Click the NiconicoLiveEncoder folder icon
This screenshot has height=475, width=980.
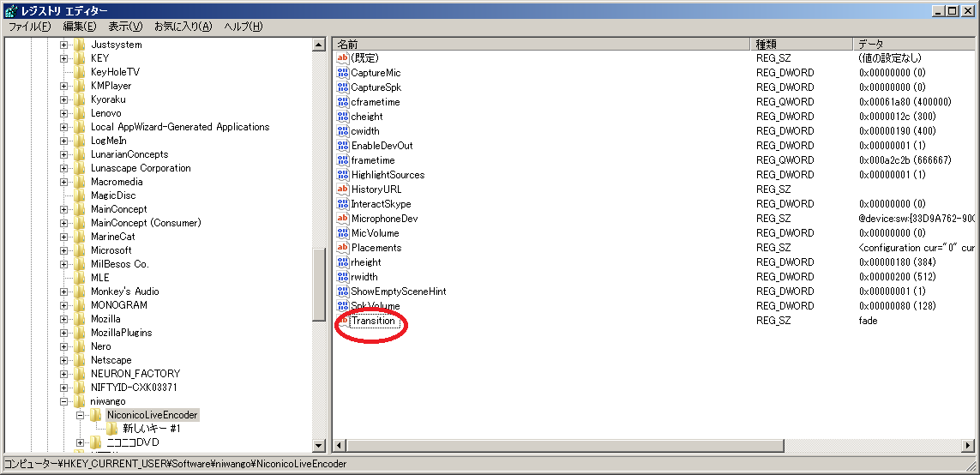pyautogui.click(x=96, y=415)
